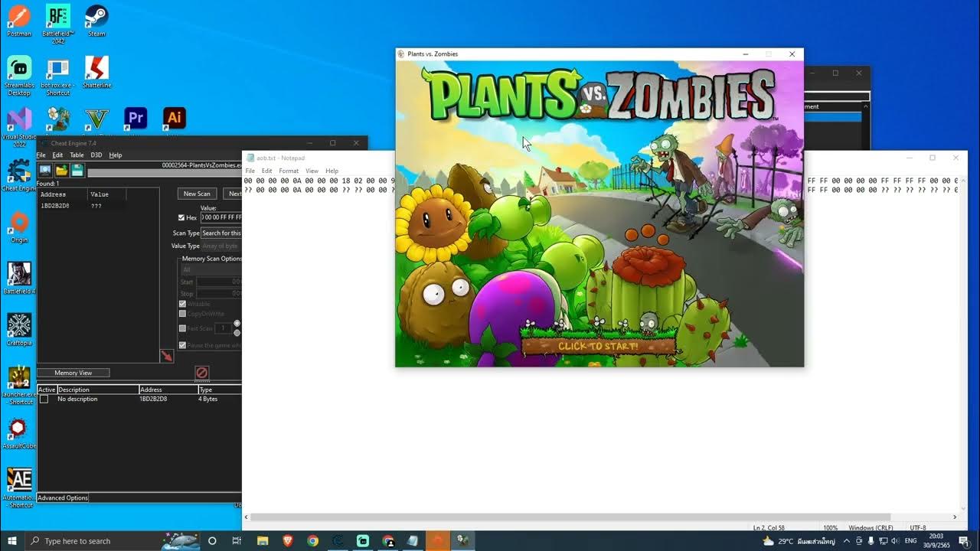Open the Premiere Pro desktop icon
The height and width of the screenshot is (551, 980).
click(x=136, y=118)
